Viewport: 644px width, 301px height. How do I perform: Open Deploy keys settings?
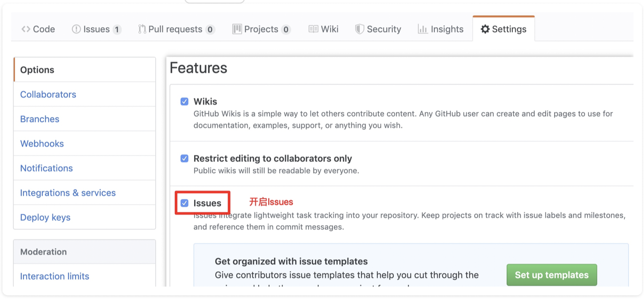click(45, 217)
